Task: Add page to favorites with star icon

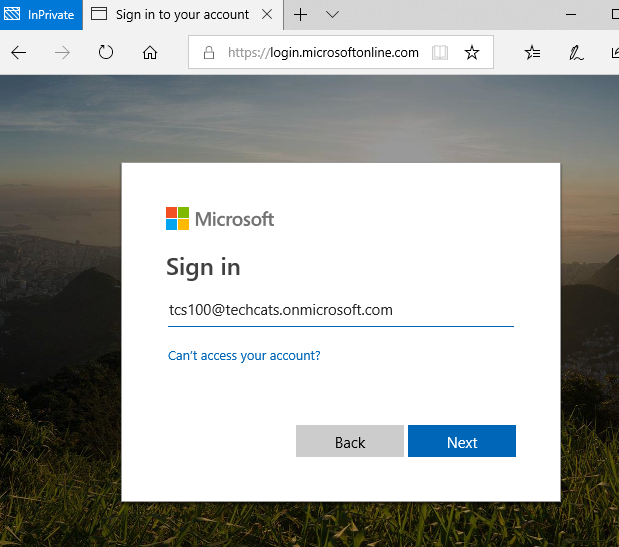Action: coord(472,52)
